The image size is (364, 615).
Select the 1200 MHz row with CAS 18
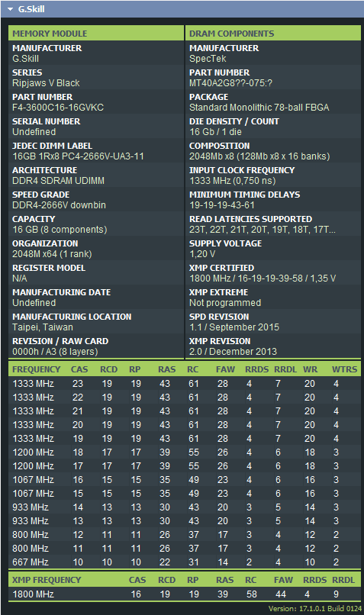pos(185,452)
